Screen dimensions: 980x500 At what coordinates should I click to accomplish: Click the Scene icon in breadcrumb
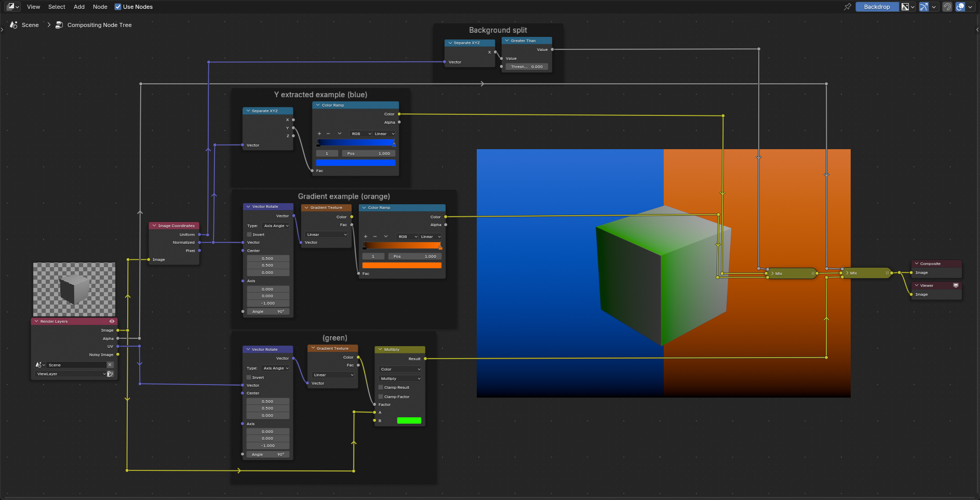pos(14,25)
